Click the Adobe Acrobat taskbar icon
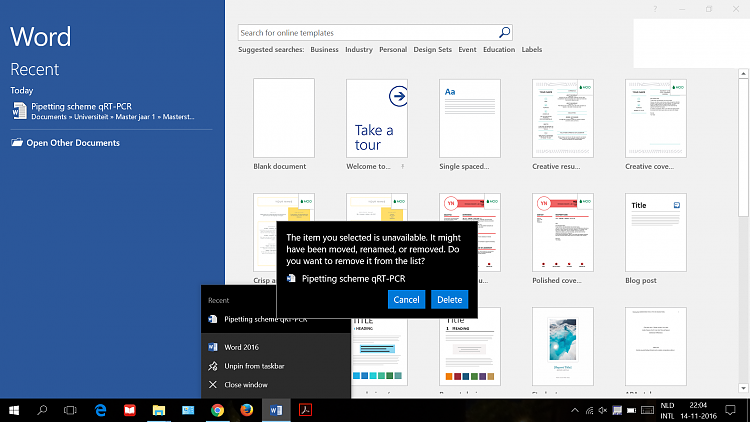 pyautogui.click(x=304, y=410)
